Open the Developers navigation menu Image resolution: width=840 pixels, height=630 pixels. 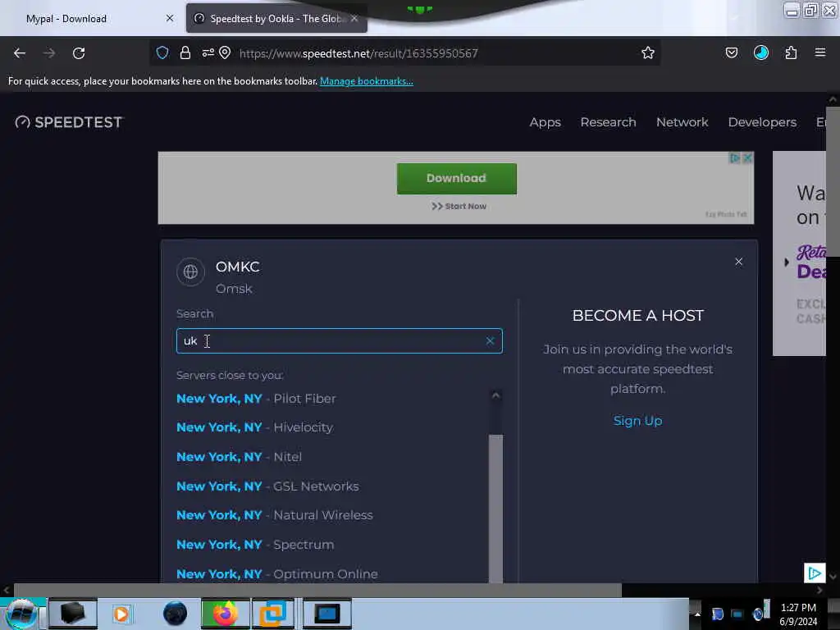pos(762,122)
